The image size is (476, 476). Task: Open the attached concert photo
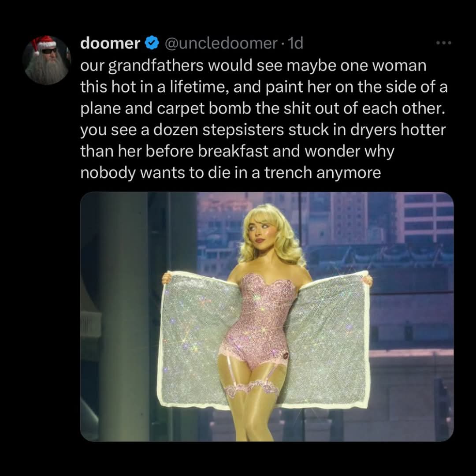click(x=267, y=316)
